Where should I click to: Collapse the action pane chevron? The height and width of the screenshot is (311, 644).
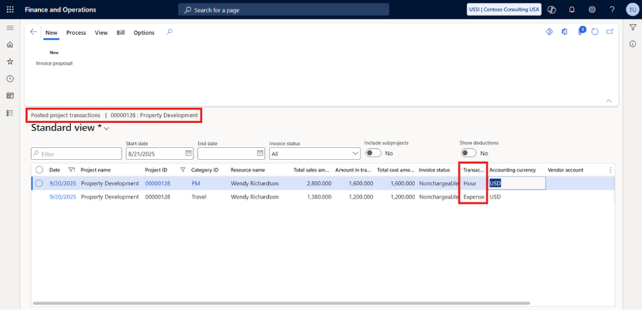pyautogui.click(x=608, y=101)
